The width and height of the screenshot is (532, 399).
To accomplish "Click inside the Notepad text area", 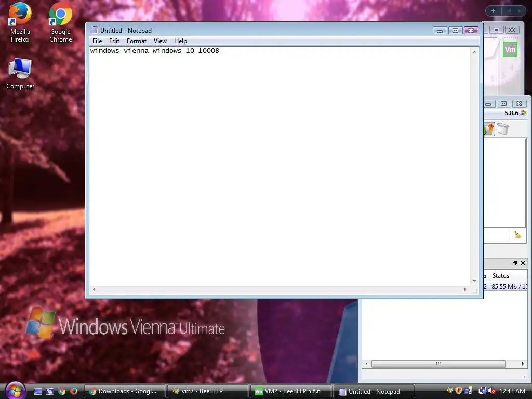I will (x=280, y=166).
